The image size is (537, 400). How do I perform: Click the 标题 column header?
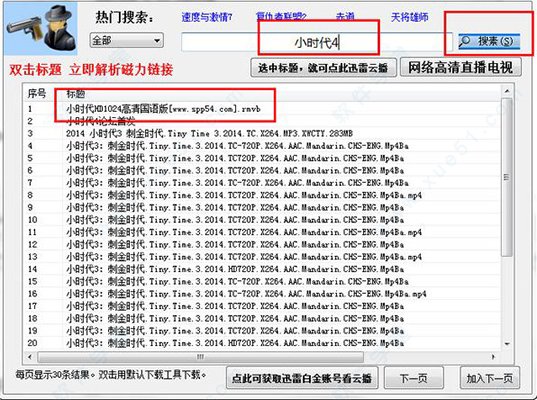point(76,94)
